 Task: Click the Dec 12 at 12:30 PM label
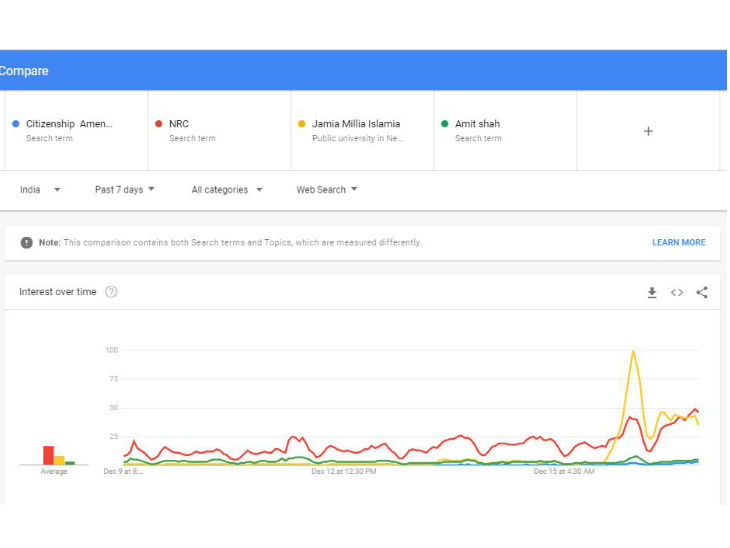[344, 471]
